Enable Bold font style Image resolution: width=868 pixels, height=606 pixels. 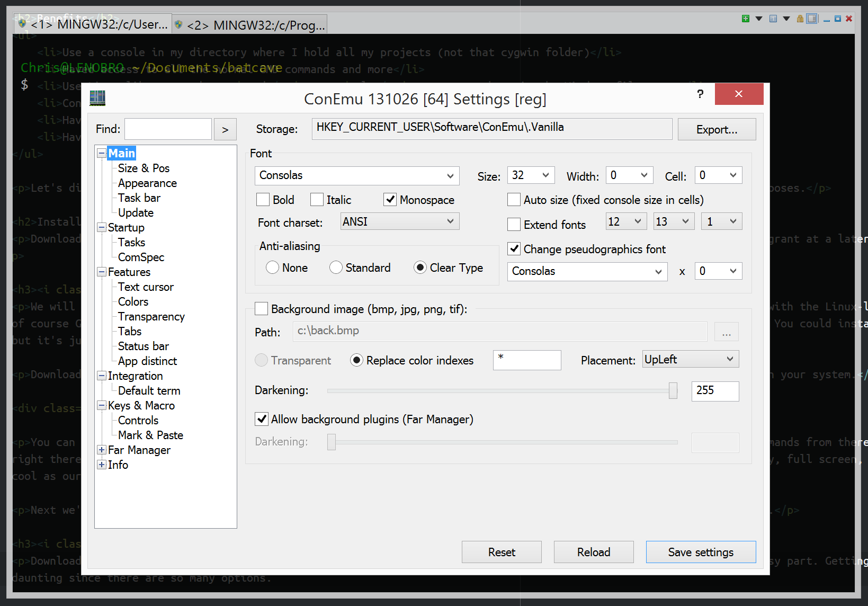pos(263,200)
